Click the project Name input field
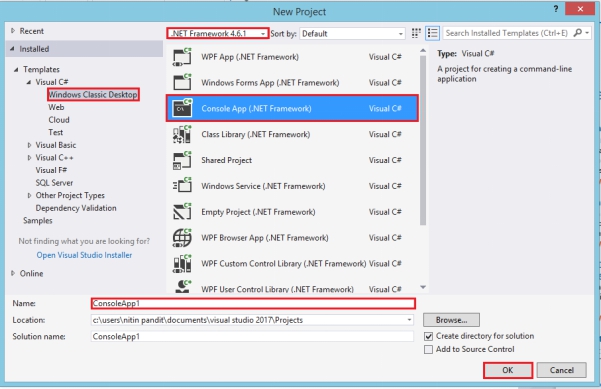 click(253, 304)
